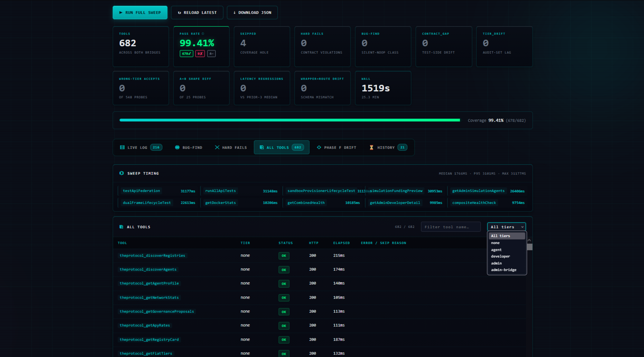Choose 'All tiers' option in list
Screen dimensions: 644x357
(x=507, y=236)
